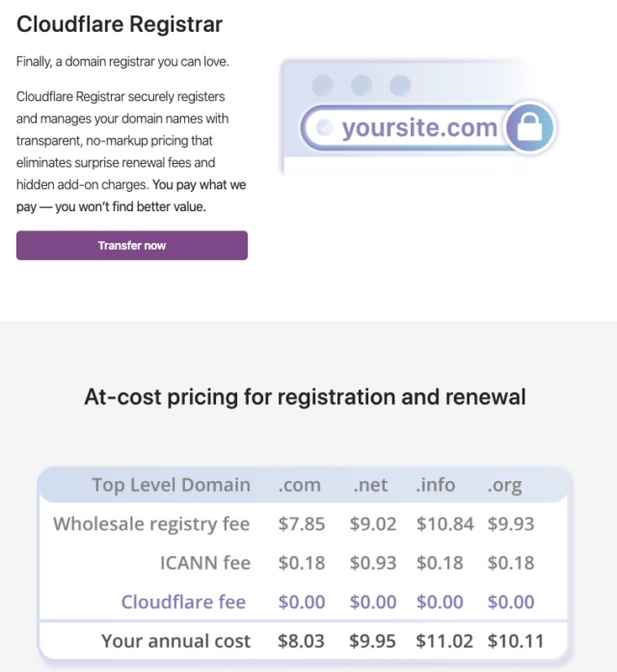Click the ICANN fee row label

click(x=205, y=563)
